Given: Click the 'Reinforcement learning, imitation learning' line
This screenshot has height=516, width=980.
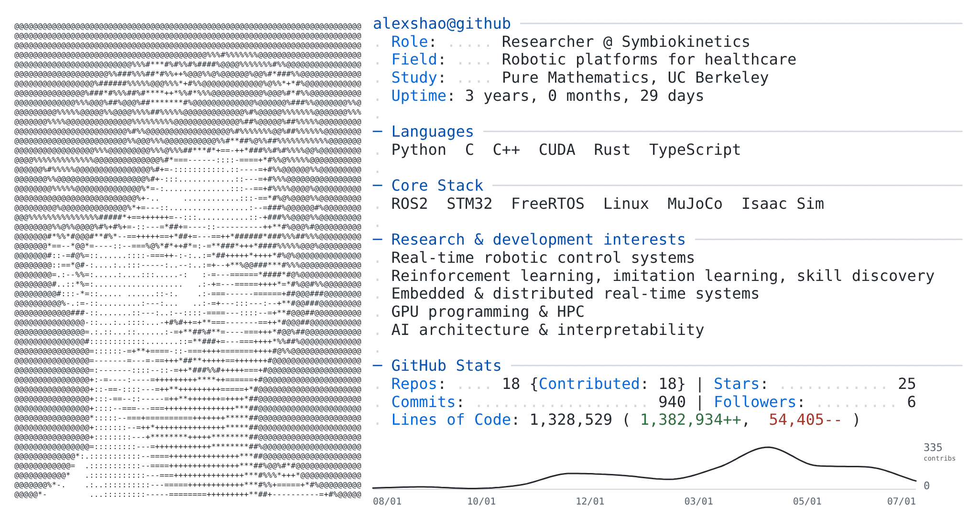Looking at the screenshot, I should click(x=663, y=276).
